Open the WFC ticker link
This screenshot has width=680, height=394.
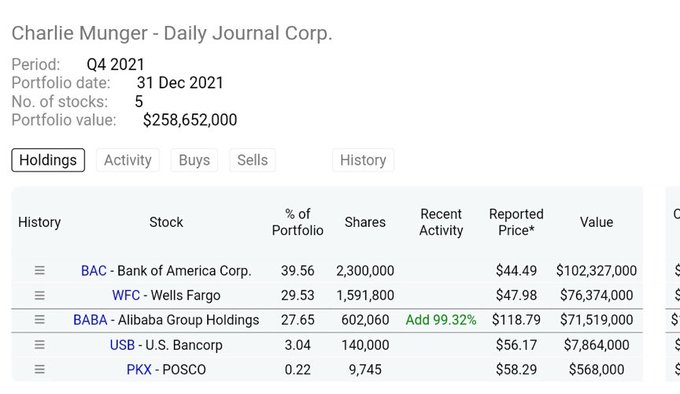(126, 296)
